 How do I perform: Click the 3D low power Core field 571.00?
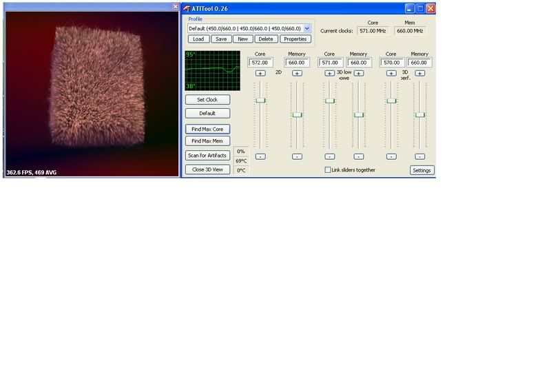click(x=331, y=63)
